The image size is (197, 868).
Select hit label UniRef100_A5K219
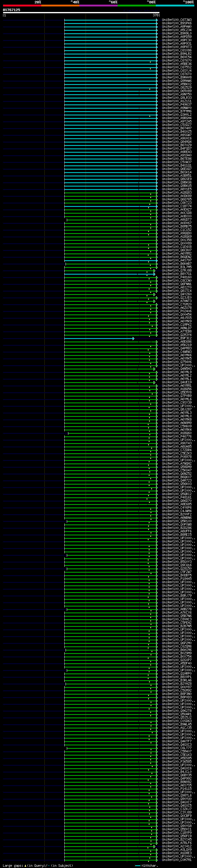tap(177, 345)
